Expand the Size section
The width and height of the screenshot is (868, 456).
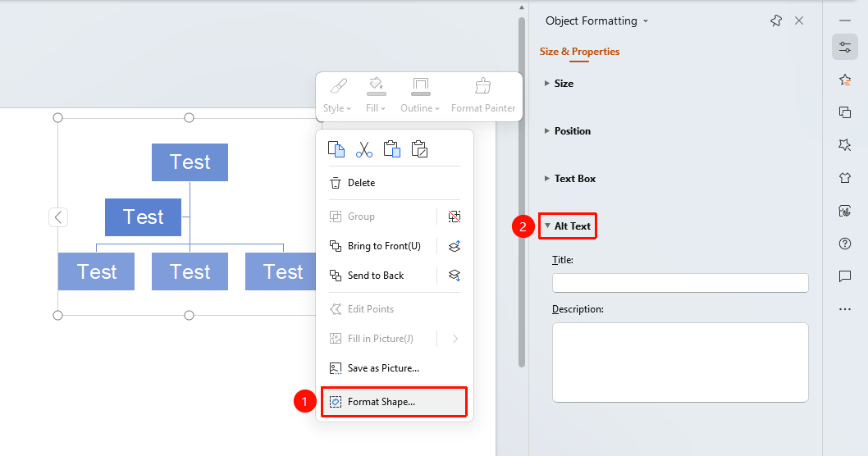click(559, 84)
